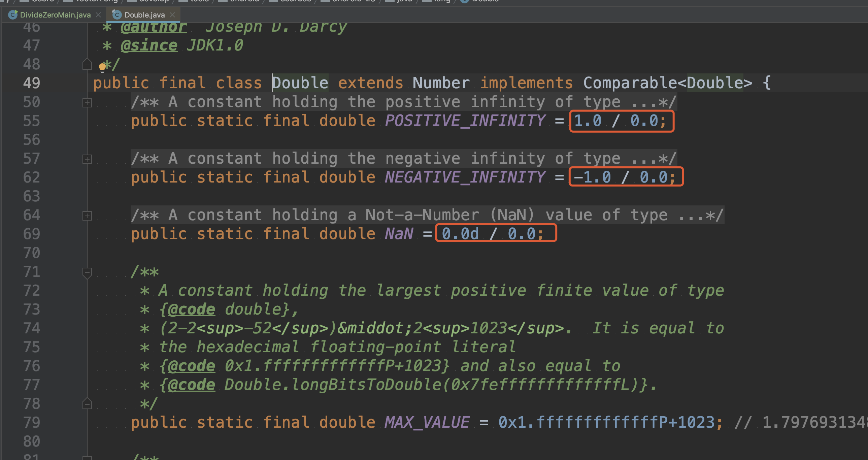Close the DivideZeroMain.java tab
This screenshot has height=460, width=868.
[x=98, y=15]
